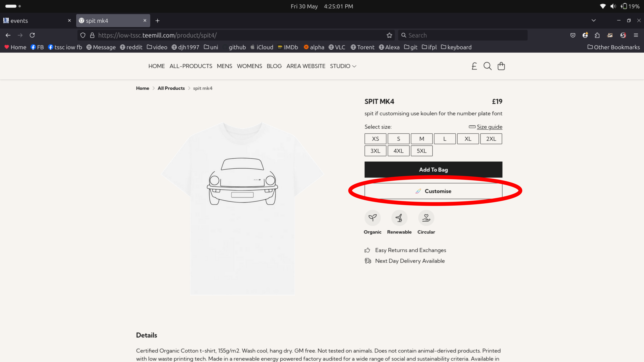Viewport: 644px width, 362px height.
Task: Open the list all tabs chevron
Action: [x=594, y=21]
